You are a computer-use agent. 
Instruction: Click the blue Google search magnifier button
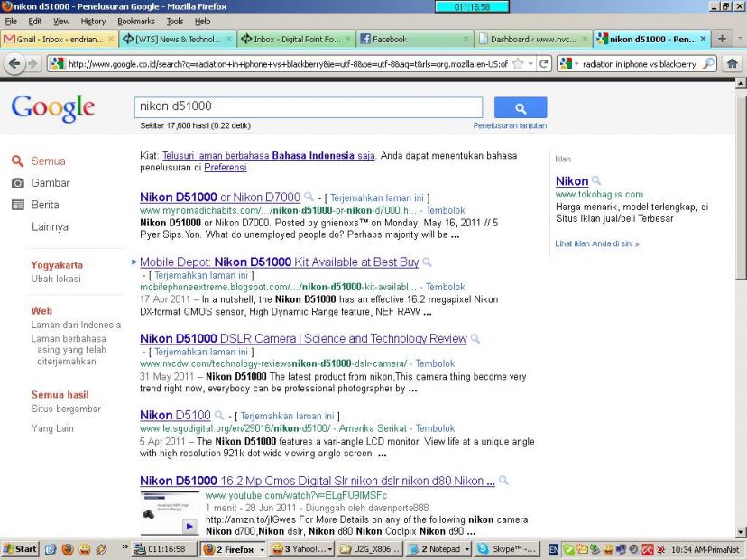pos(521,107)
